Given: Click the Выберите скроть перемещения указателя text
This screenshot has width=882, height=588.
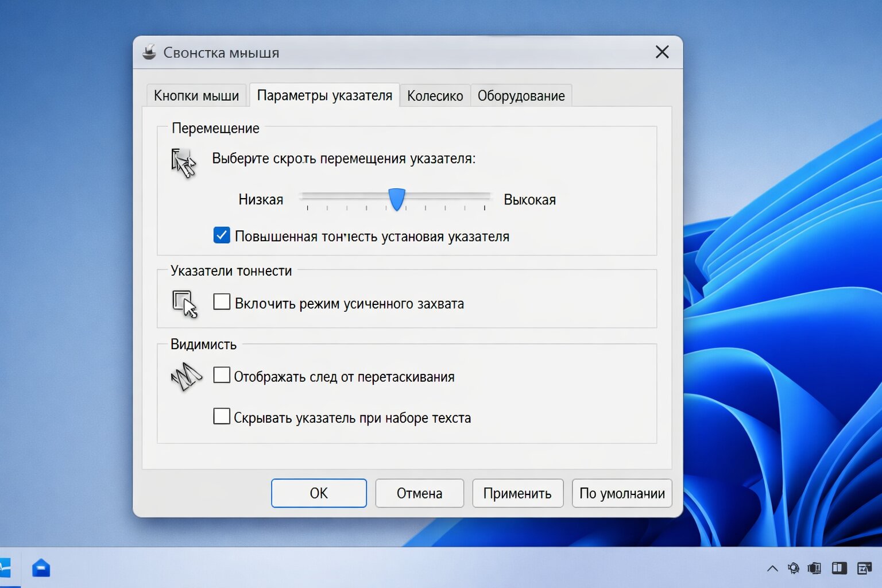Looking at the screenshot, I should click(343, 158).
